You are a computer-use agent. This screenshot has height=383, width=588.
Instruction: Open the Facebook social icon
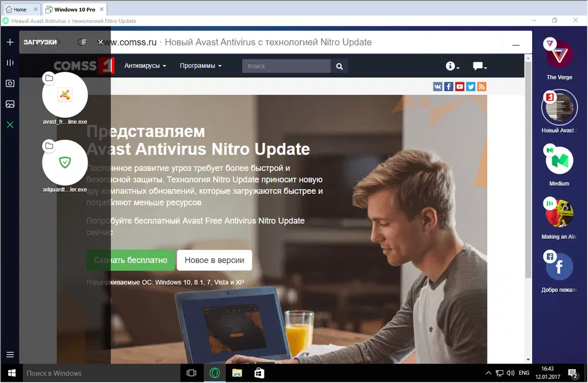449,86
